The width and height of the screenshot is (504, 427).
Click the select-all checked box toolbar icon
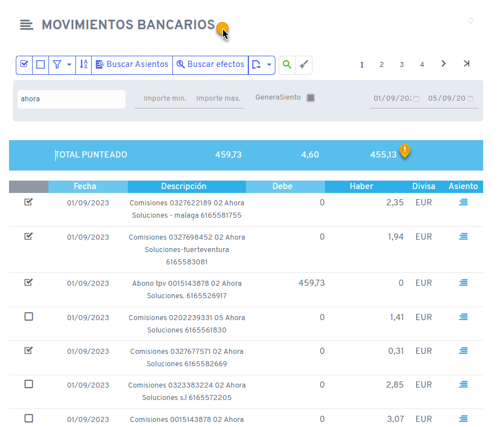click(24, 64)
